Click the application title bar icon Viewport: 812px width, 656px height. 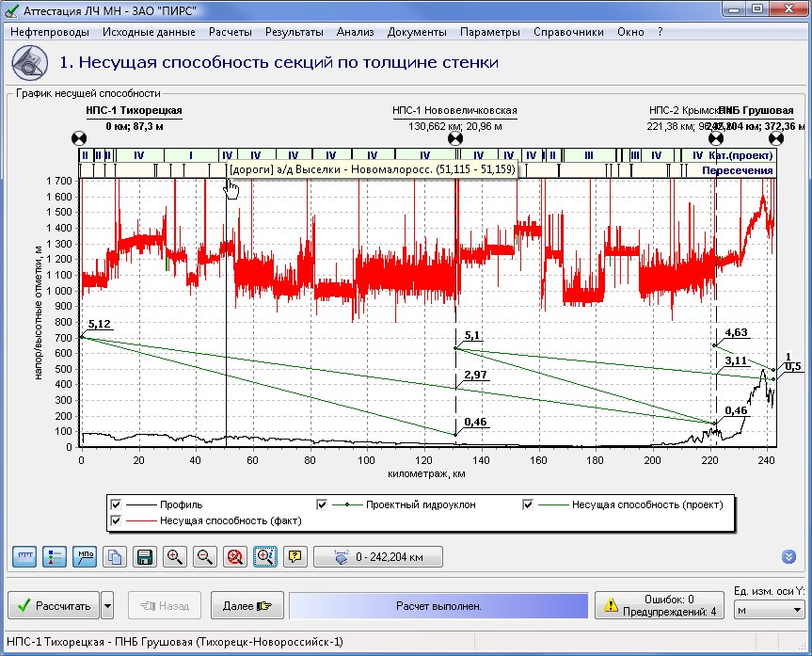(x=11, y=10)
